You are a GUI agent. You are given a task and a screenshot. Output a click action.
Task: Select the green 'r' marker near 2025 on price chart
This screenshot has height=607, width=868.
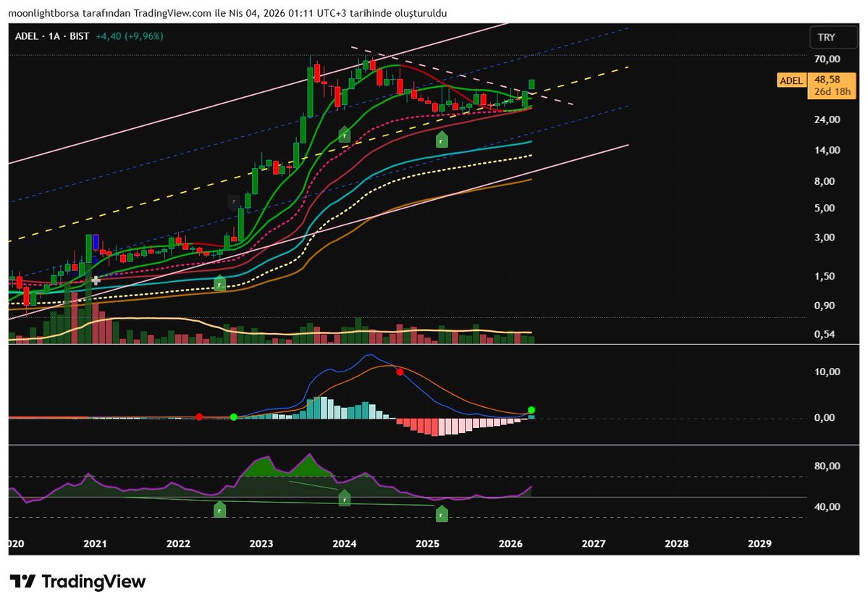(441, 140)
